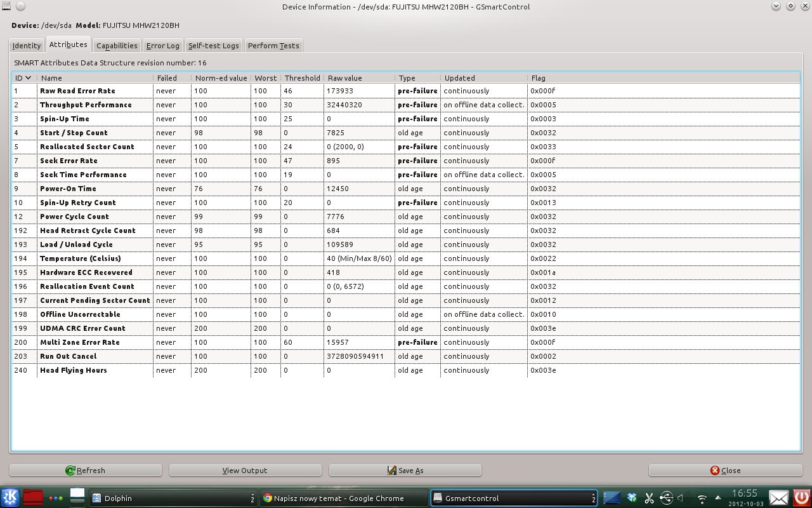Click the blue desktop tray icon beside Dropbox
The width and height of the screenshot is (812, 508).
612,498
